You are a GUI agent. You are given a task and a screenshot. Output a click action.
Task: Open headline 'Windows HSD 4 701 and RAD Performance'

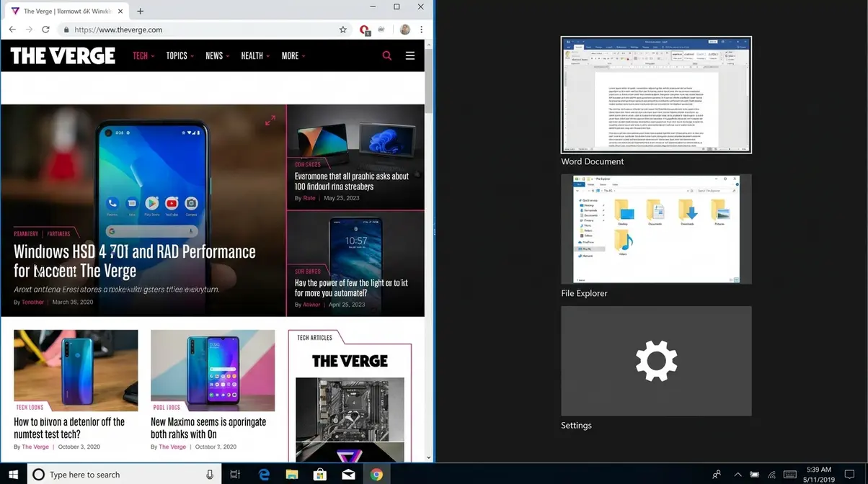[x=135, y=261]
